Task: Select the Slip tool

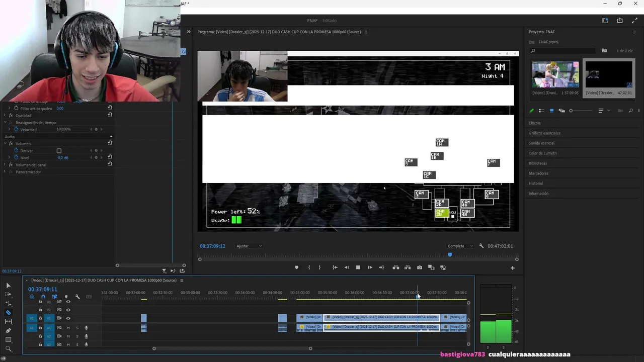Action: [8, 322]
